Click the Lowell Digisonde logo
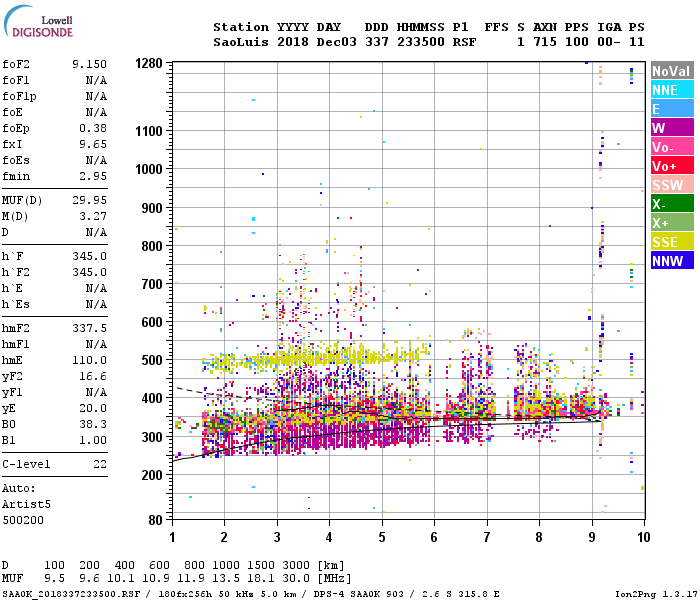The image size is (700, 600). click(38, 21)
